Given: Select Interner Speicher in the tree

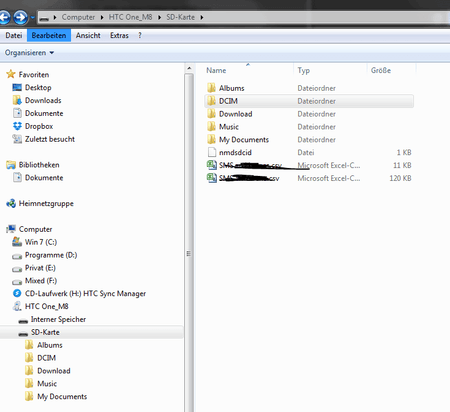Looking at the screenshot, I should click(52, 319).
